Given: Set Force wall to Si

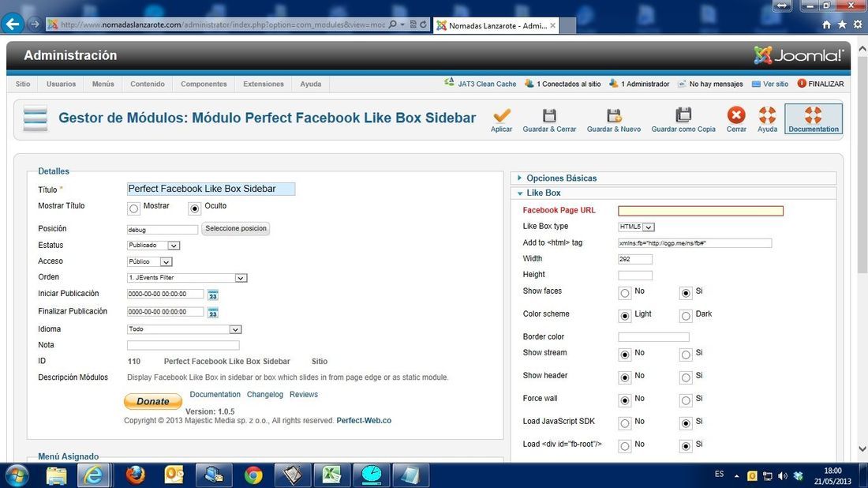Looking at the screenshot, I should coord(686,400).
